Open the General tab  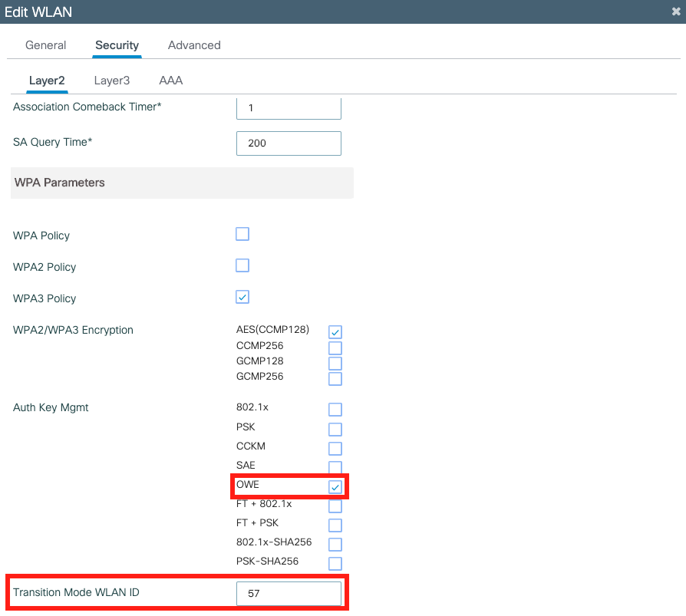[45, 45]
